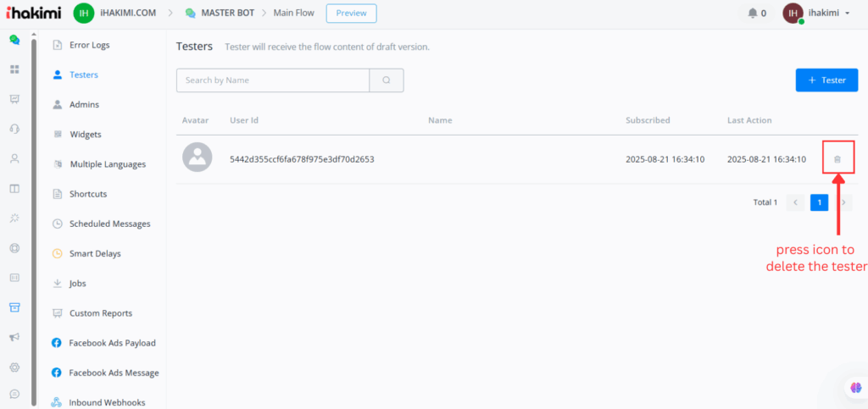The image size is (868, 409).
Task: Click the Search by Name field
Action: click(273, 80)
